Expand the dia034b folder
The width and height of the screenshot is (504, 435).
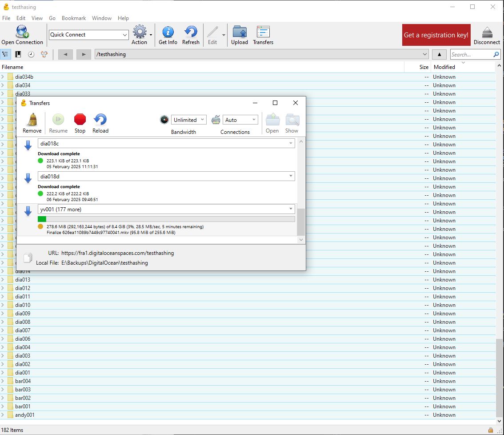[x=3, y=77]
